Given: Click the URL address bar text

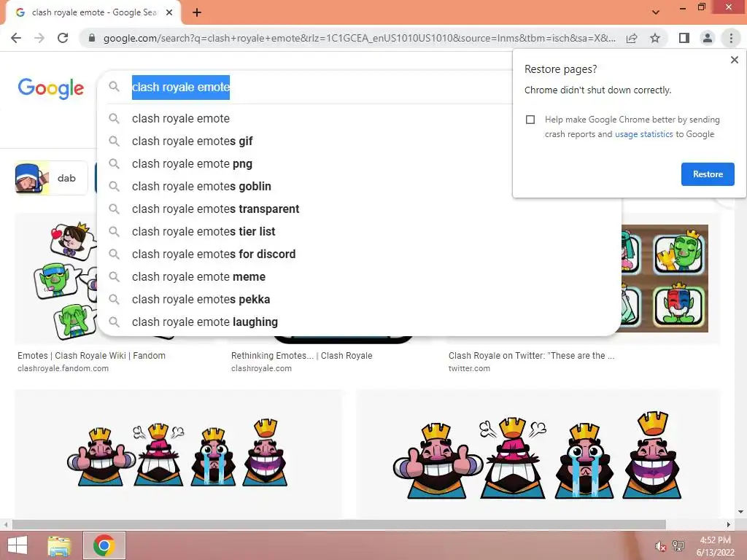Looking at the screenshot, I should pos(359,38).
